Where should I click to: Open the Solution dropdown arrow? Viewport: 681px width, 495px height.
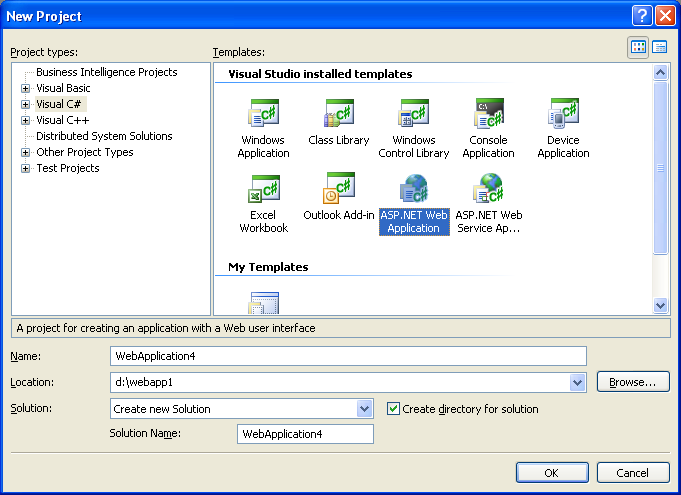[364, 409]
